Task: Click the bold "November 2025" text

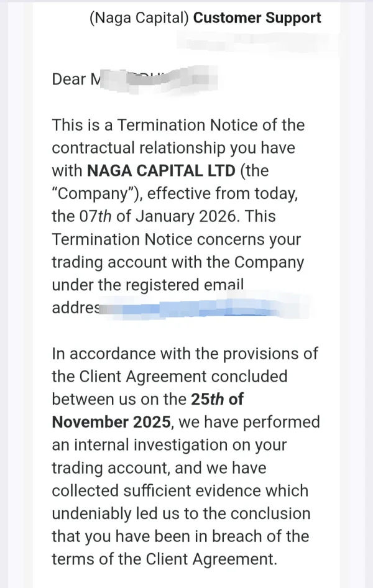Action: (111, 422)
